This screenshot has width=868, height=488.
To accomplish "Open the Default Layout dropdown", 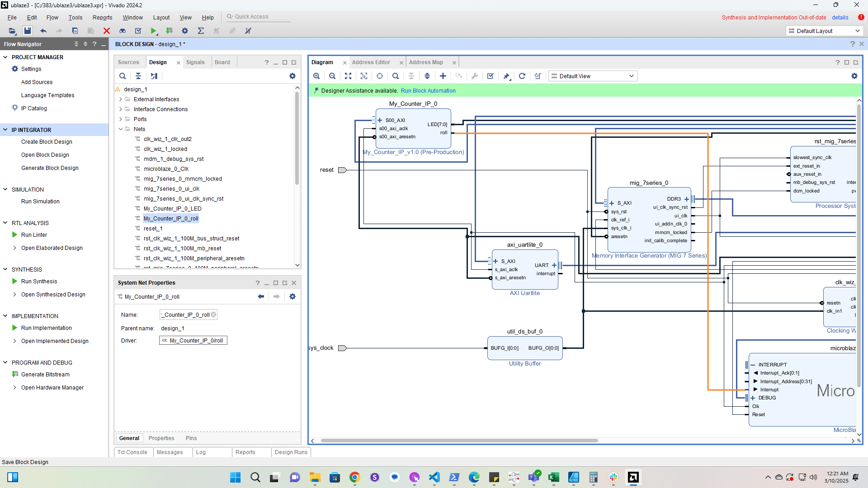I will point(824,31).
